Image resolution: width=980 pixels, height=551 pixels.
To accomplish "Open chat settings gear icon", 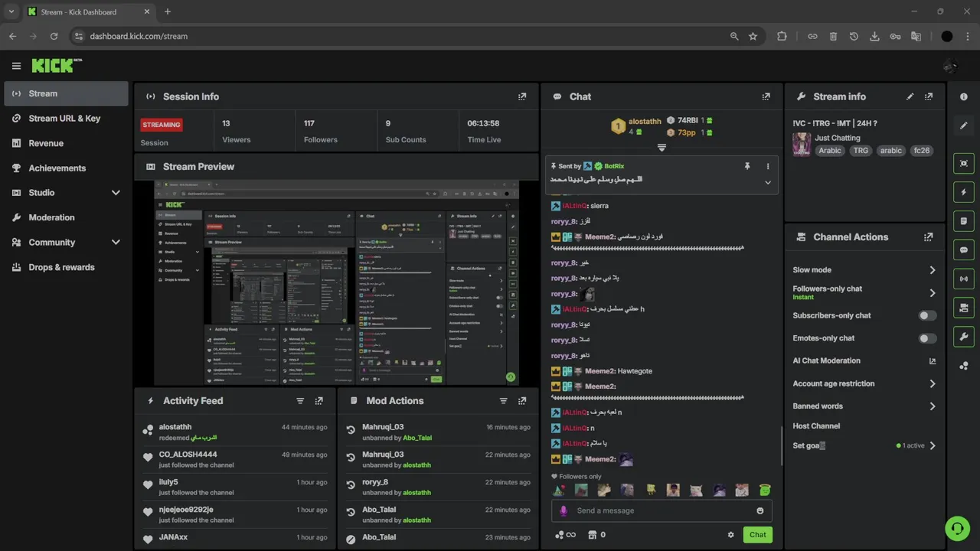I will click(x=730, y=535).
